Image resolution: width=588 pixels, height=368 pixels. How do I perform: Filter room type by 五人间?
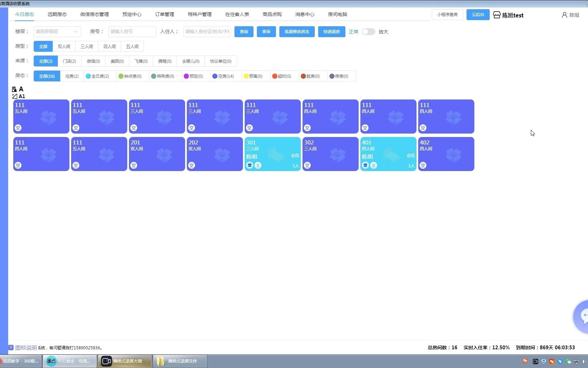pyautogui.click(x=132, y=46)
